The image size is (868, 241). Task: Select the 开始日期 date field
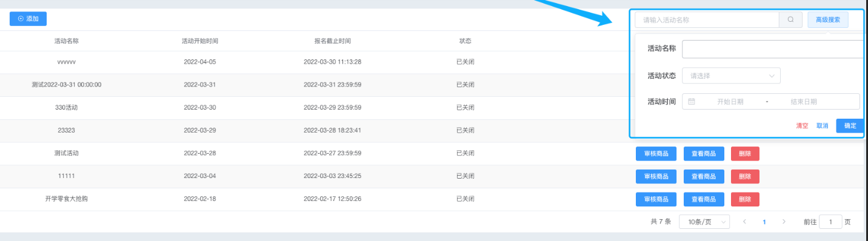point(730,102)
